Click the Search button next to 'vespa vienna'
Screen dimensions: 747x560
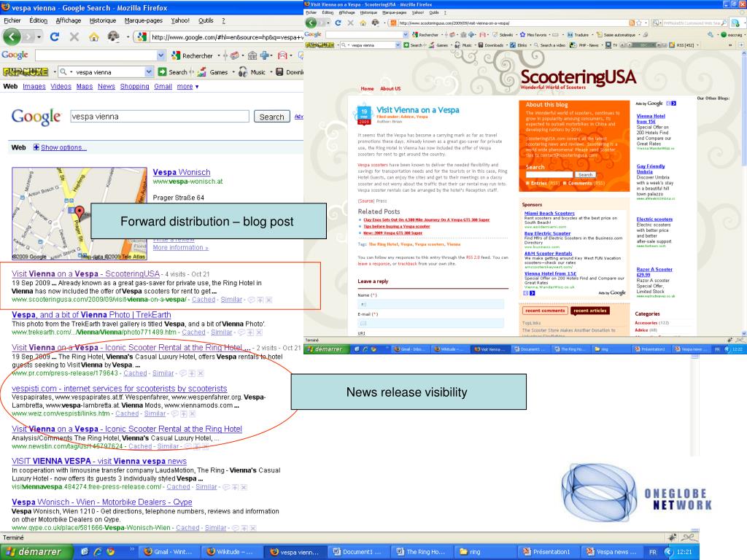[271, 117]
